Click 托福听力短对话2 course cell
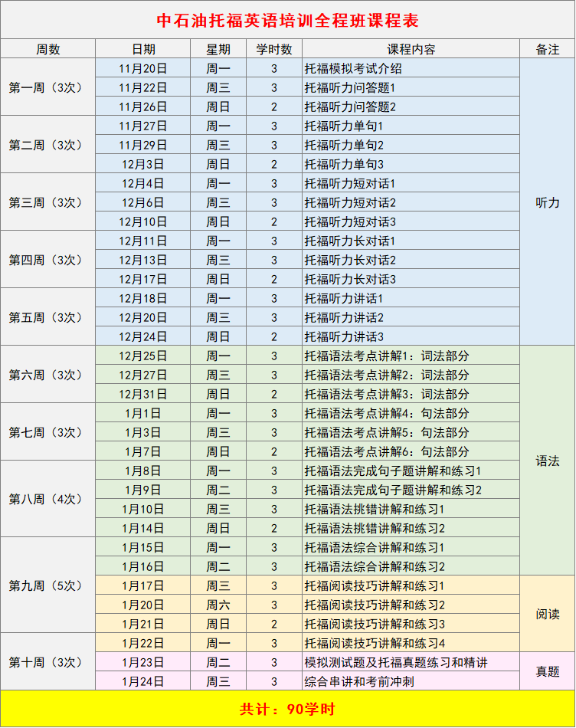Image resolution: width=576 pixels, height=728 pixels. point(411,202)
